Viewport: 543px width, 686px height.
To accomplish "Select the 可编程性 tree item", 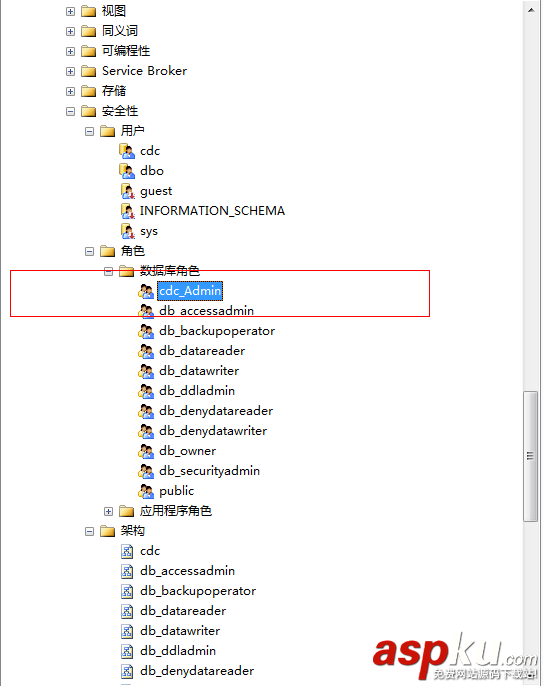I will coord(126,51).
